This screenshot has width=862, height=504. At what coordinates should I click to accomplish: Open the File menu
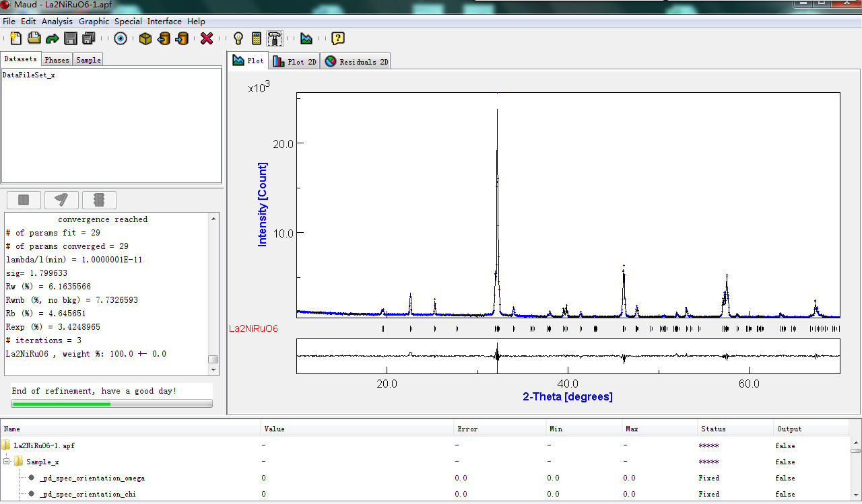coord(9,21)
